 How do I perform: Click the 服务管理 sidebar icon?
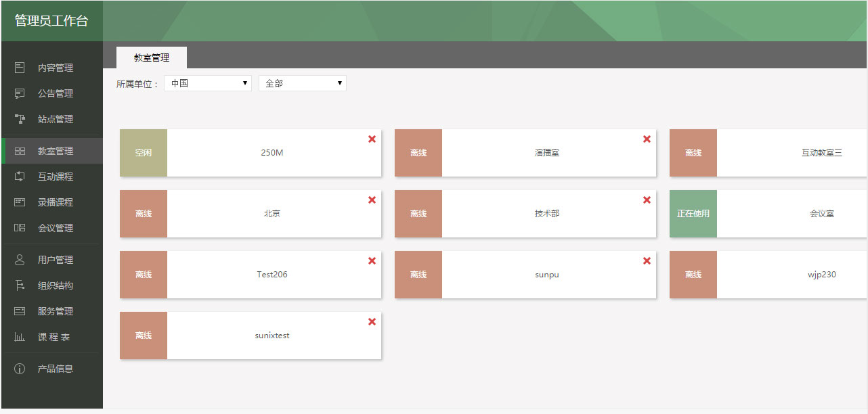coord(20,311)
